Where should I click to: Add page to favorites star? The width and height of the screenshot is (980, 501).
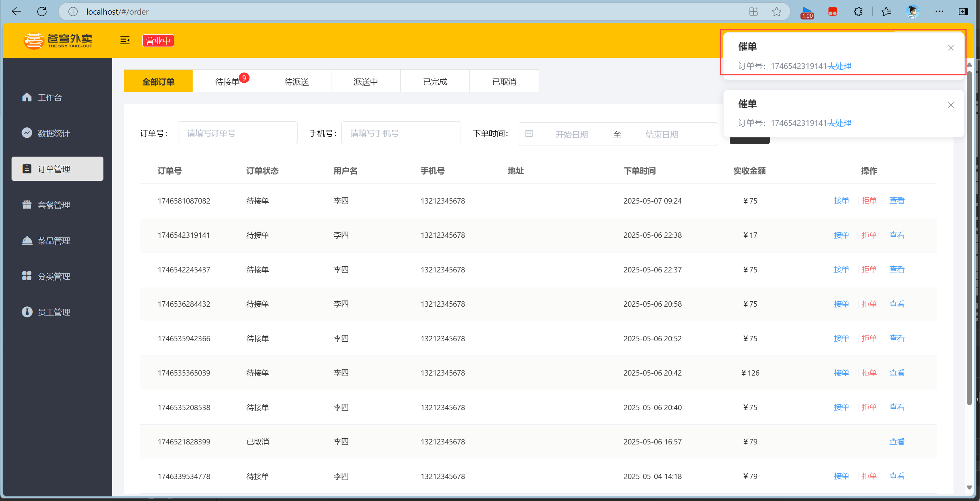[776, 12]
